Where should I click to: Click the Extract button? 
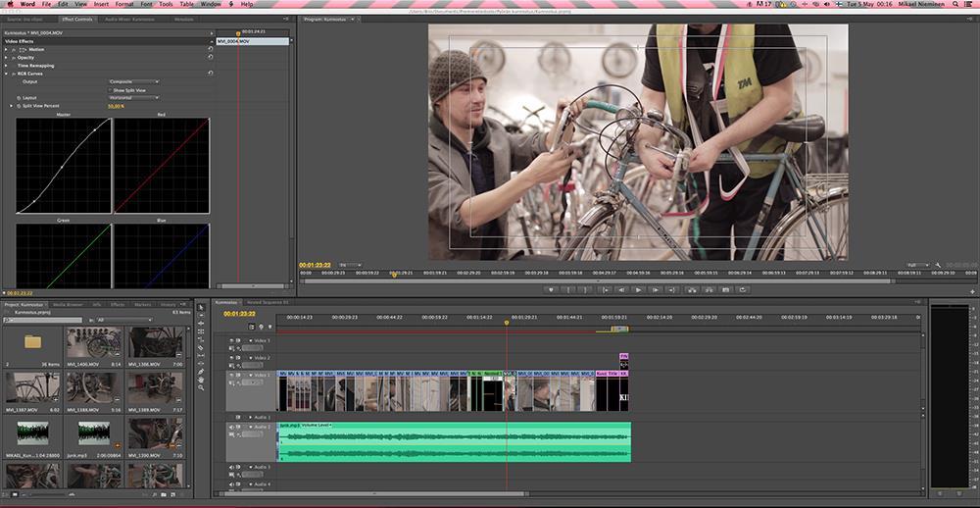point(709,289)
